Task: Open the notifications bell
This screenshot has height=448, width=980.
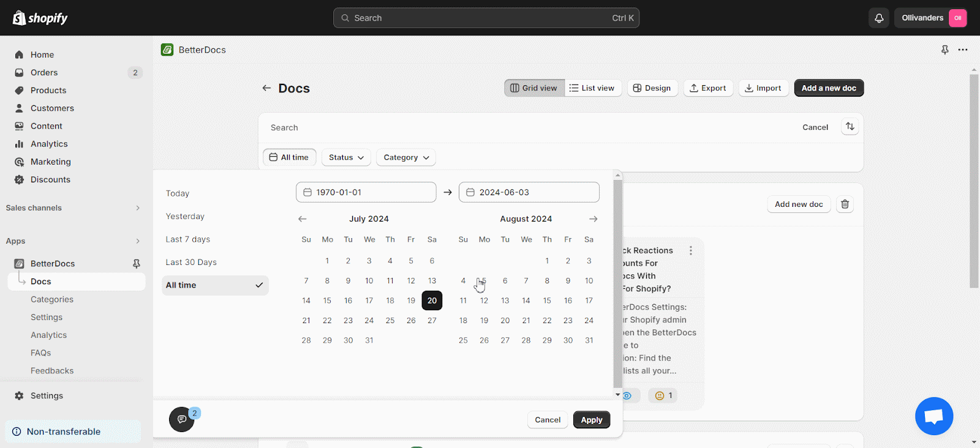Action: [879, 18]
